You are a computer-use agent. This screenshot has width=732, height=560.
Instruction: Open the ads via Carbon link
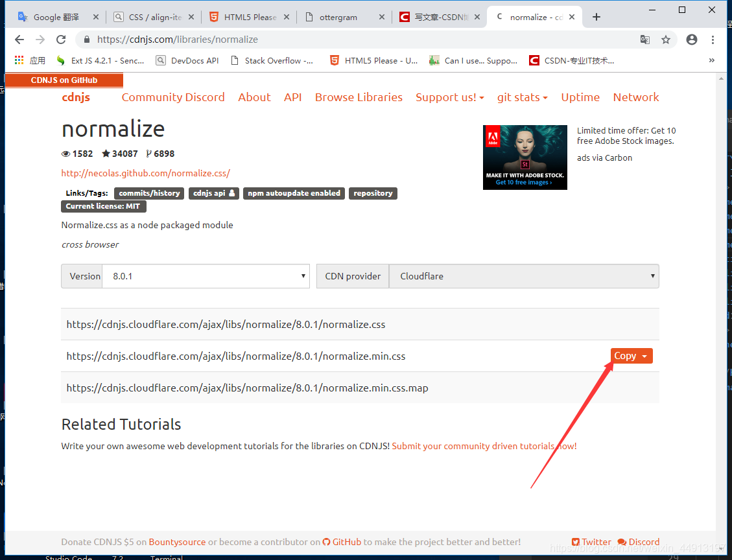pyautogui.click(x=604, y=157)
